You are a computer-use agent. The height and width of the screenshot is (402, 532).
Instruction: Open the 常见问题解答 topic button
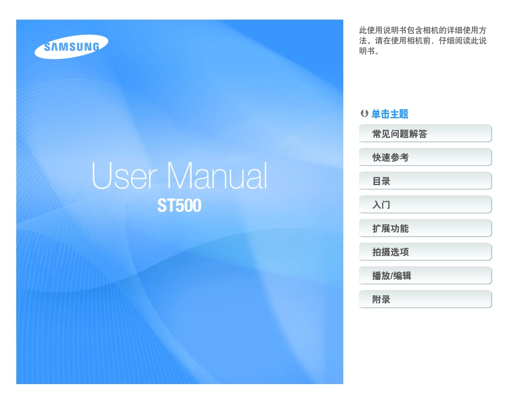425,133
